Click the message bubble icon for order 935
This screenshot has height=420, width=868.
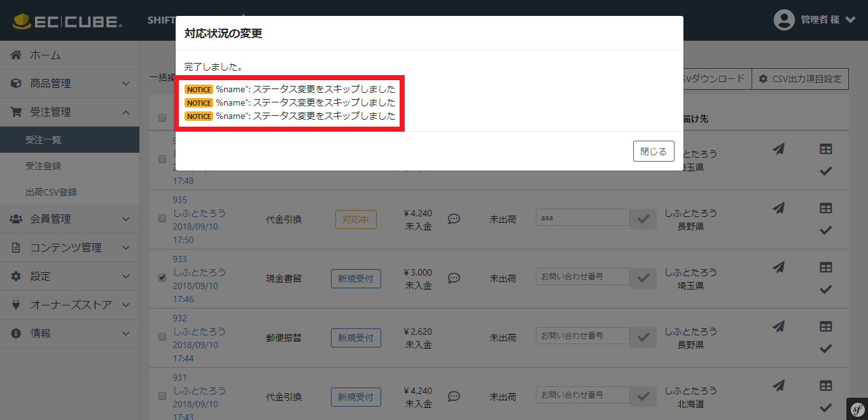454,219
